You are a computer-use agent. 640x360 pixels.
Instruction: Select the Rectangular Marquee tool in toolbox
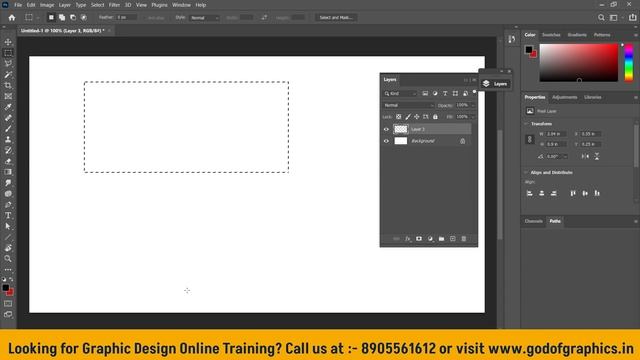point(8,53)
